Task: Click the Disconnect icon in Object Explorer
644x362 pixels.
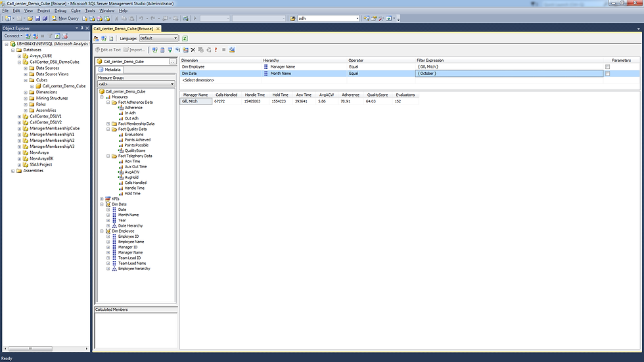Action: pyautogui.click(x=35, y=36)
